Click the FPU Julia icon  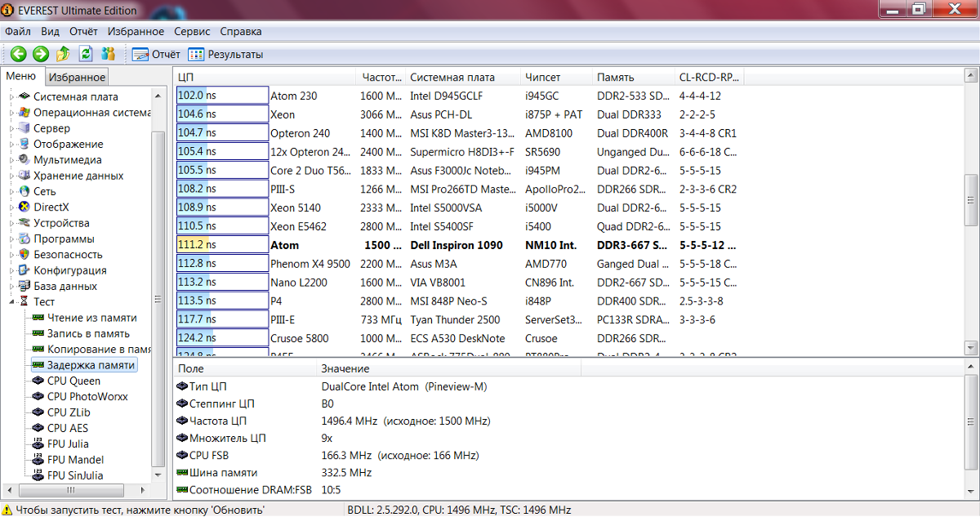tap(38, 443)
